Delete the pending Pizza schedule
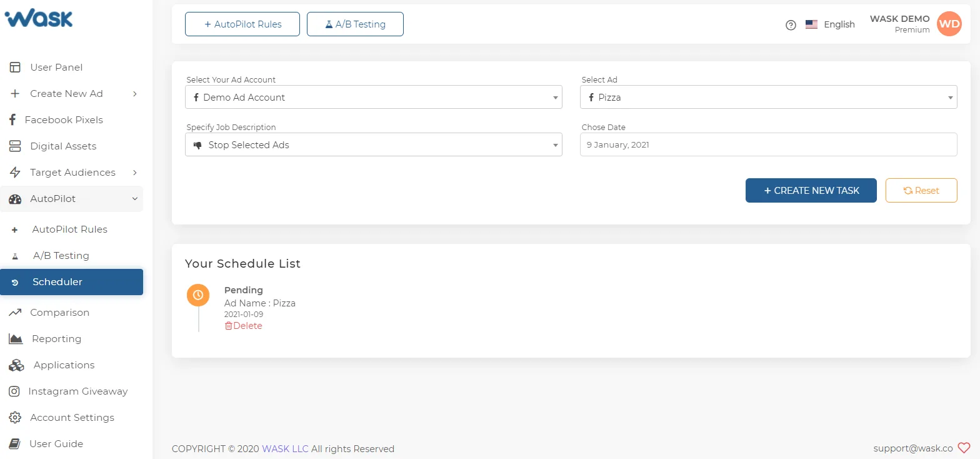Screen dimensions: 980x459 (x=243, y=326)
